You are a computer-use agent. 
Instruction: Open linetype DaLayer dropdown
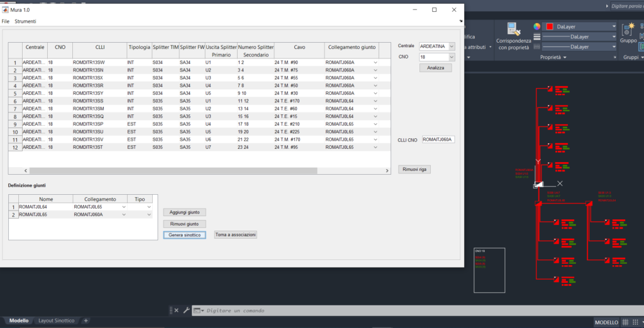pyautogui.click(x=614, y=46)
